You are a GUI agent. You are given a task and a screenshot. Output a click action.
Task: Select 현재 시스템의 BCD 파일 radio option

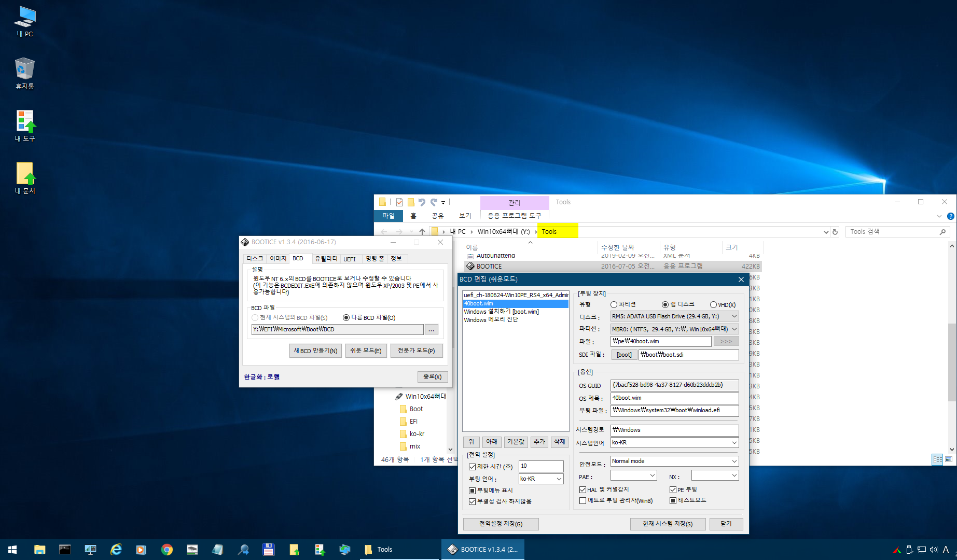[x=255, y=317]
